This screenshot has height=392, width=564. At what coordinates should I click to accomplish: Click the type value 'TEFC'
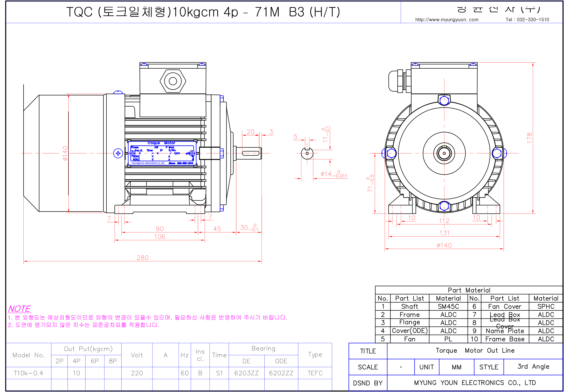(315, 373)
